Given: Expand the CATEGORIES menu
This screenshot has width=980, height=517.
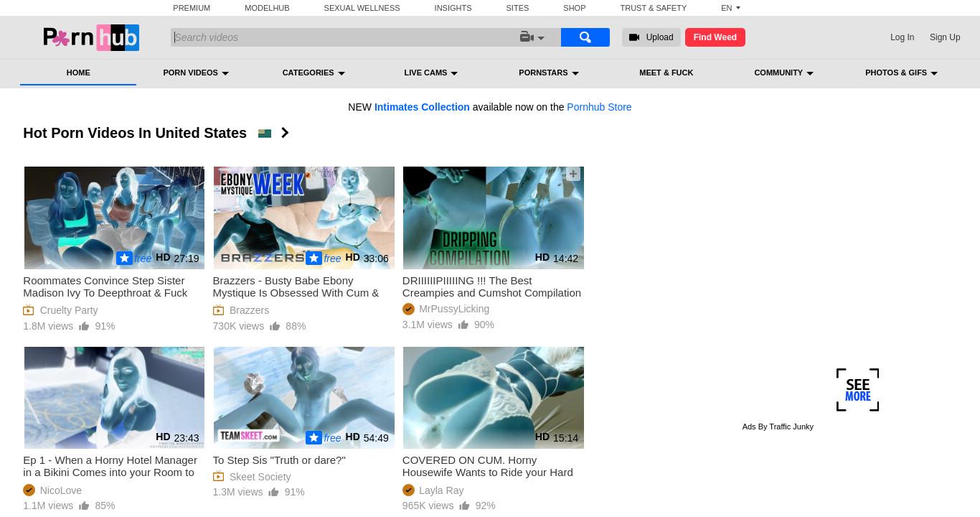Looking at the screenshot, I should (x=314, y=73).
